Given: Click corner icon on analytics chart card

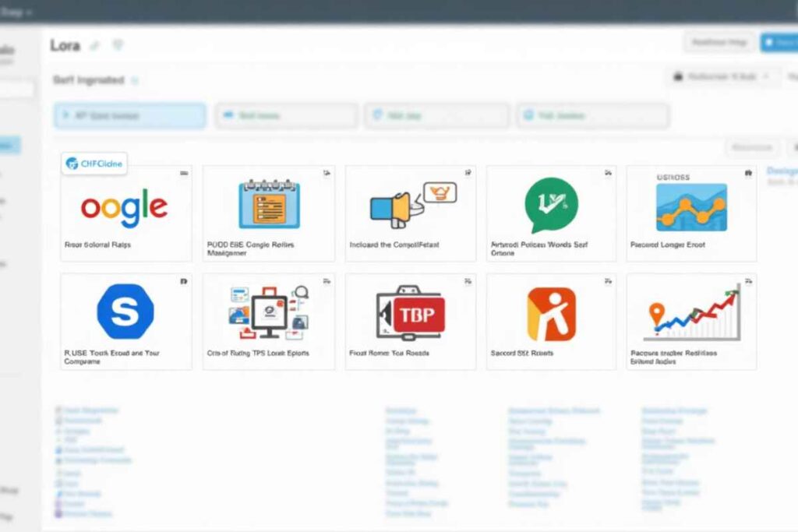Looking at the screenshot, I should (748, 174).
